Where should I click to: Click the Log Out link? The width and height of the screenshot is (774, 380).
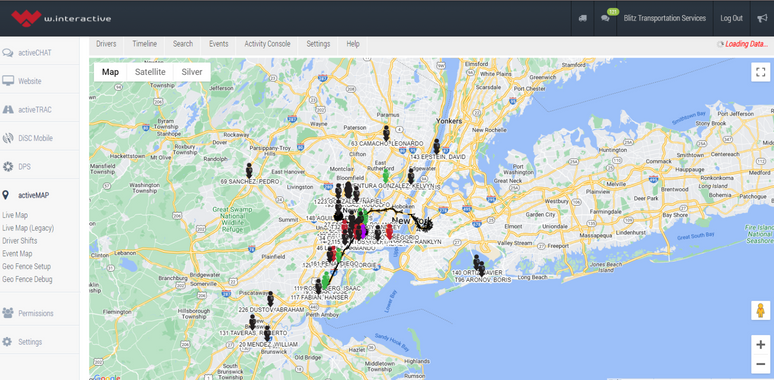pyautogui.click(x=731, y=18)
